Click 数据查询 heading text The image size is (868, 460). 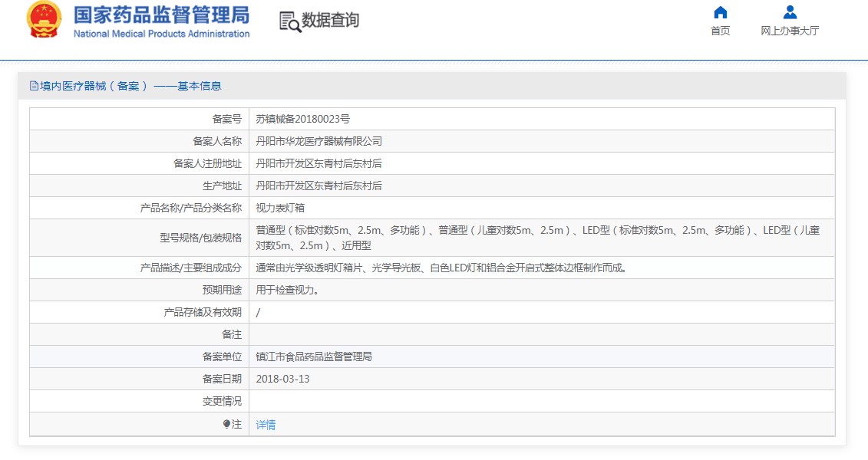click(x=331, y=21)
